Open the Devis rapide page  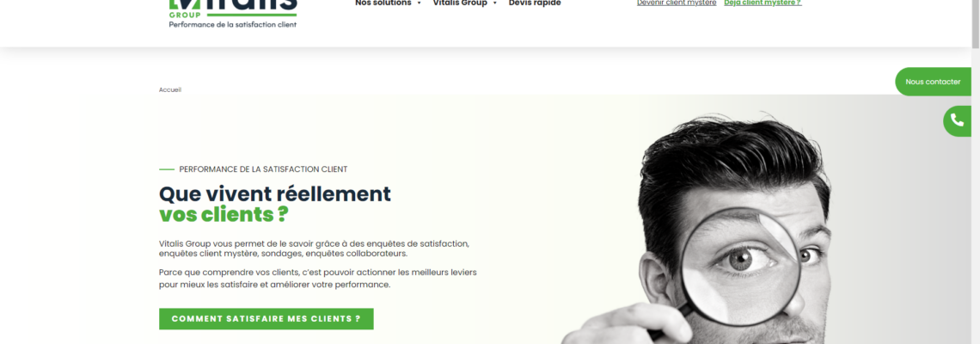(x=535, y=3)
